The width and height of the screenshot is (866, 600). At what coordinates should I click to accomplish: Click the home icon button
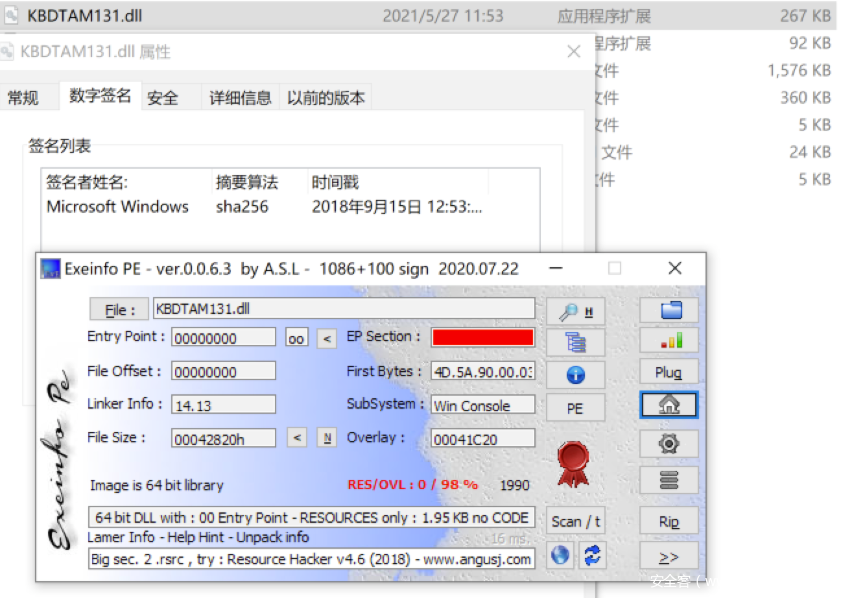point(670,405)
